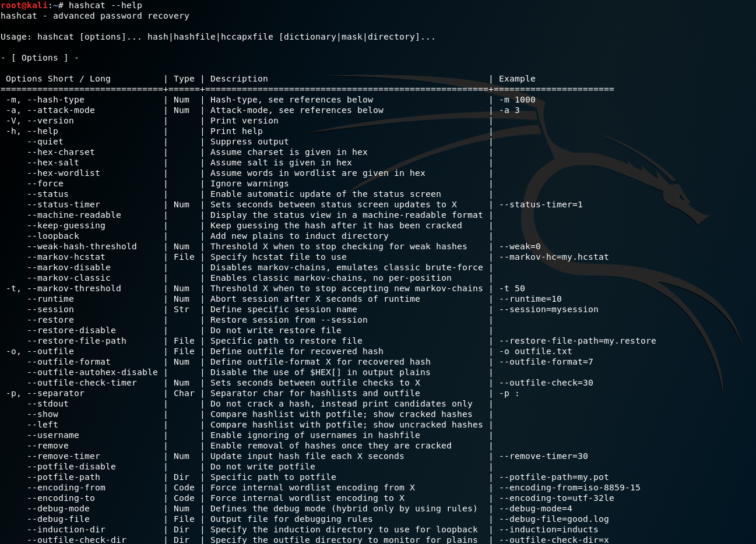
Task: Click the '--hex-wordlist' option text
Action: click(64, 173)
